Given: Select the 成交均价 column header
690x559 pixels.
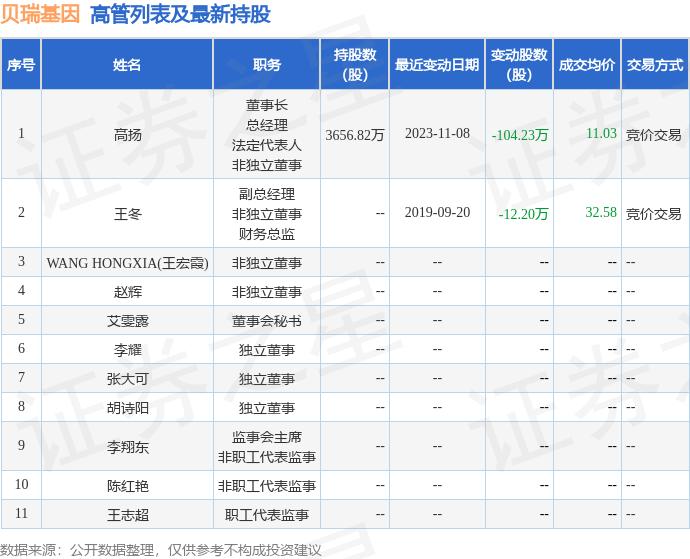Looking at the screenshot, I should pos(587,65).
